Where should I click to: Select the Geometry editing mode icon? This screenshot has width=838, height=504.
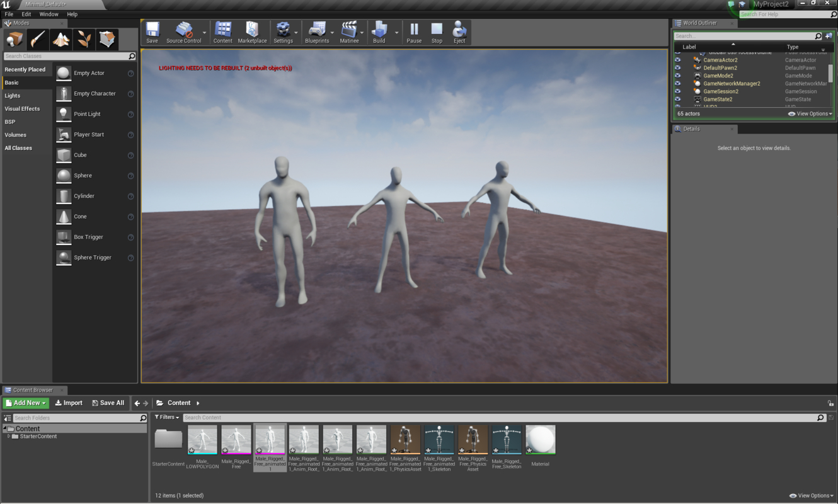tap(107, 39)
